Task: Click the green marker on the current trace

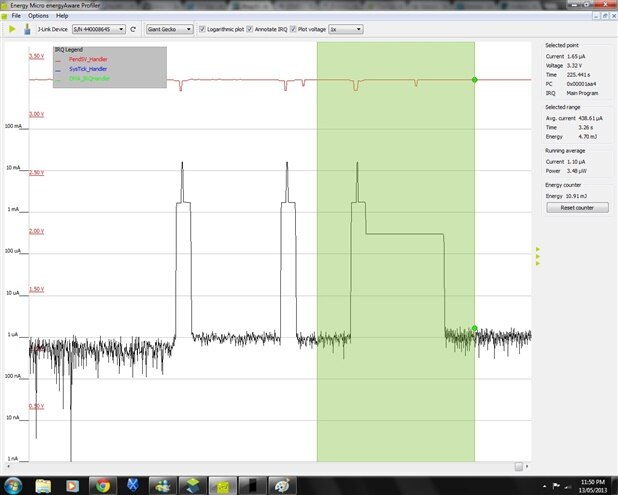Action: (x=474, y=328)
